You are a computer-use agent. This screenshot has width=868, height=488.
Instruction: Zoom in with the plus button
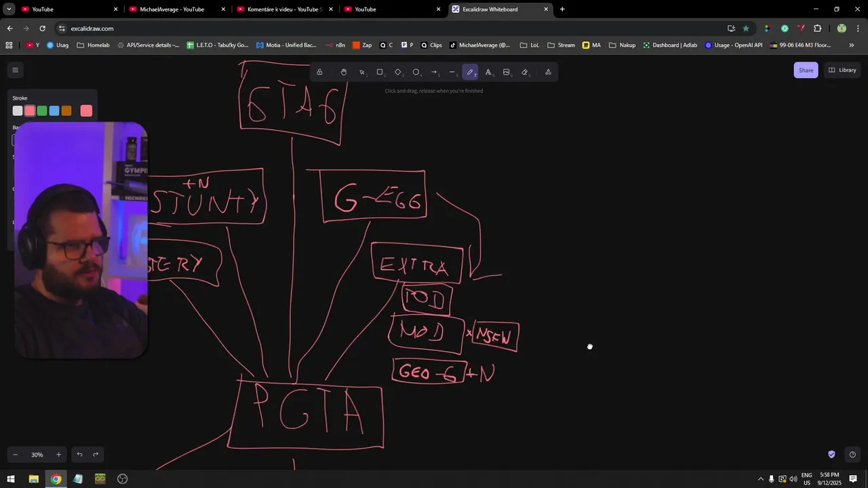58,454
